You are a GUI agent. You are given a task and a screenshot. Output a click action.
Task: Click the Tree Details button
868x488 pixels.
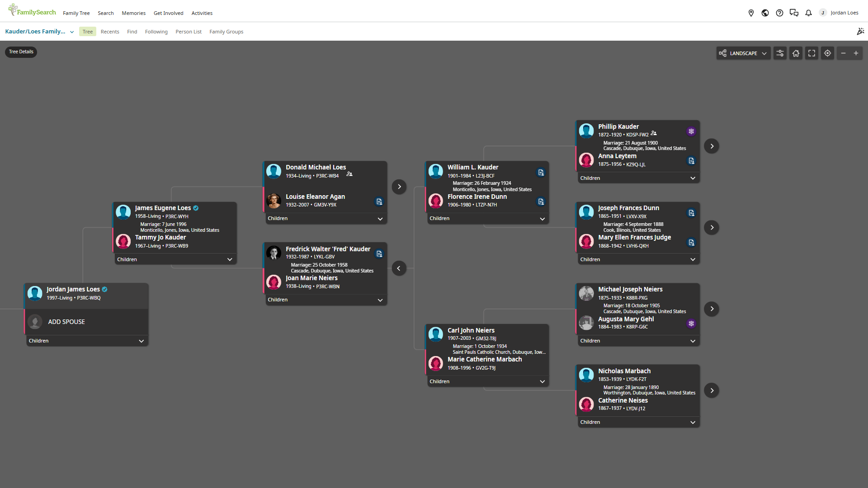tap(21, 52)
